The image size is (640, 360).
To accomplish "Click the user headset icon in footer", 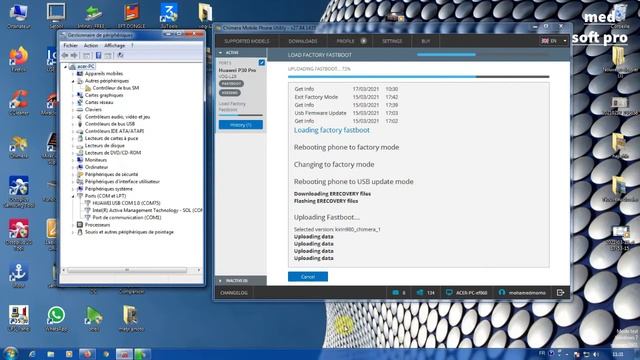I will coord(502,293).
